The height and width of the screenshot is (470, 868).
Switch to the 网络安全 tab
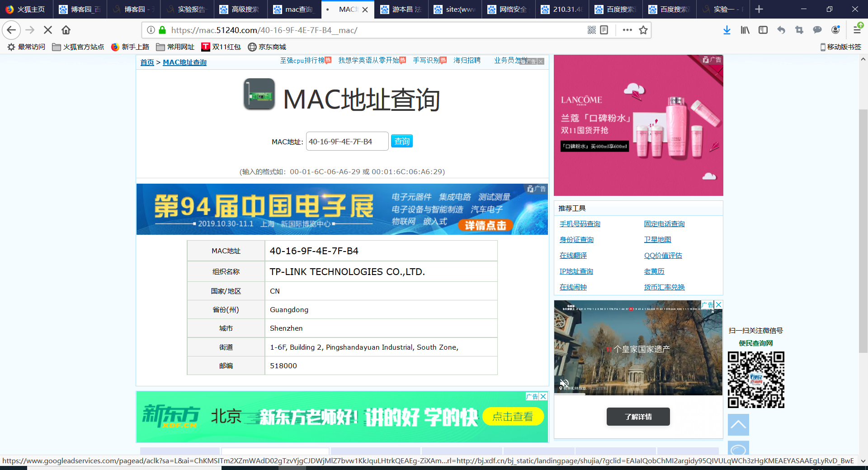tap(508, 9)
